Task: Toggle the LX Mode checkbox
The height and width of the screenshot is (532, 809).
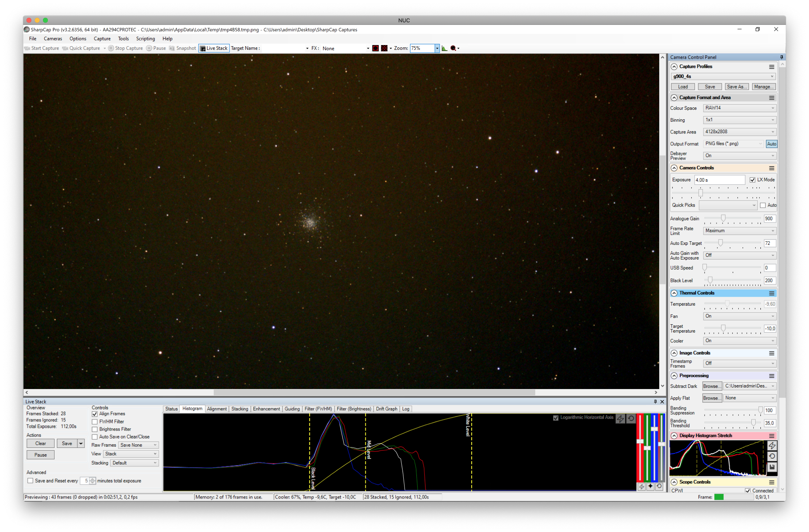Action: (753, 180)
